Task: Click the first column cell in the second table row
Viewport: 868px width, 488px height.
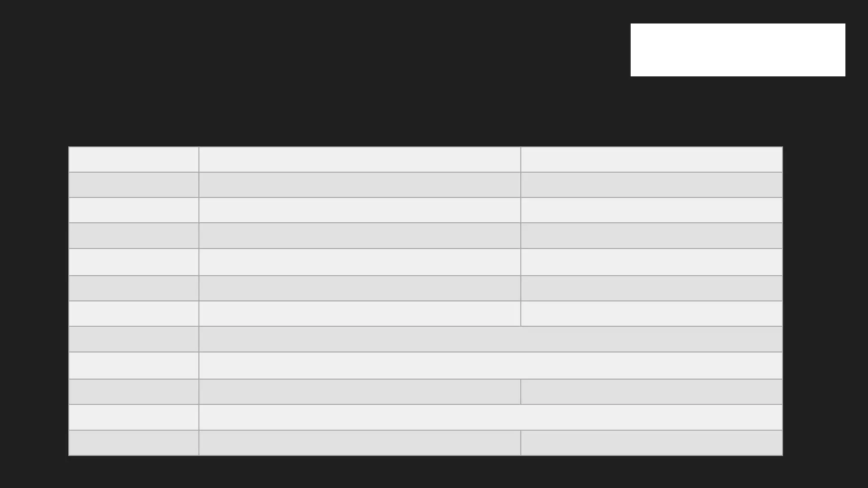Action: (133, 185)
